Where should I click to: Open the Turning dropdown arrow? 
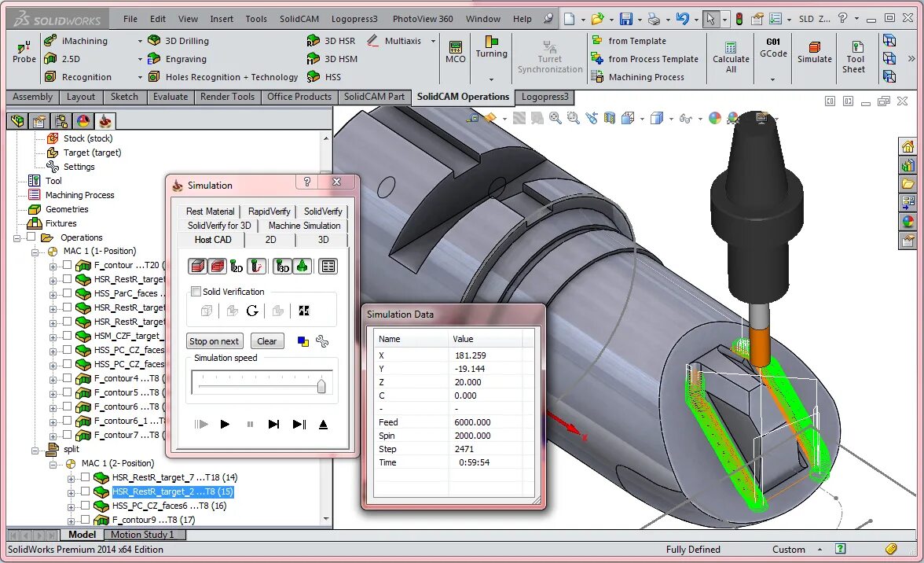point(492,79)
